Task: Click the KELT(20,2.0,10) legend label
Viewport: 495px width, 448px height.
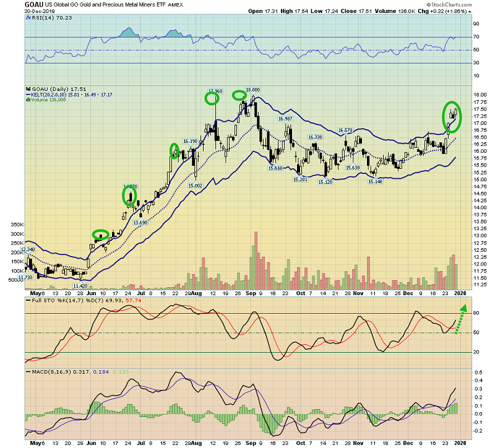Action: (x=71, y=95)
